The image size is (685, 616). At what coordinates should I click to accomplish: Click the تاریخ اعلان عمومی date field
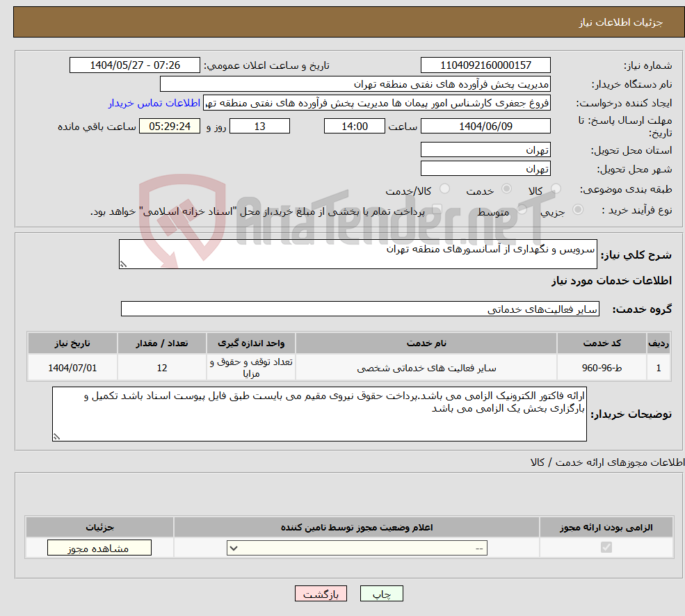(135, 65)
